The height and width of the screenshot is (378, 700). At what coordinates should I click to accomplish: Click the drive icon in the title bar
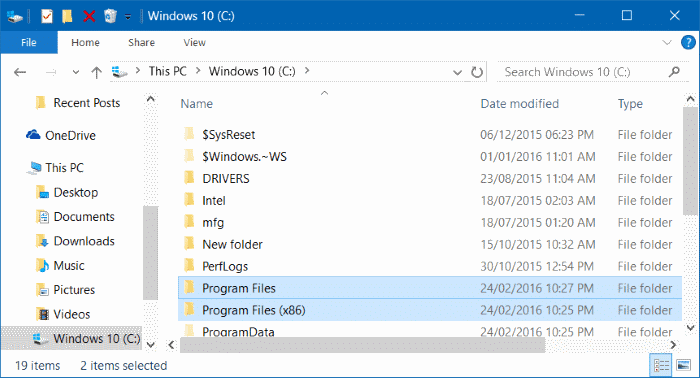point(15,17)
